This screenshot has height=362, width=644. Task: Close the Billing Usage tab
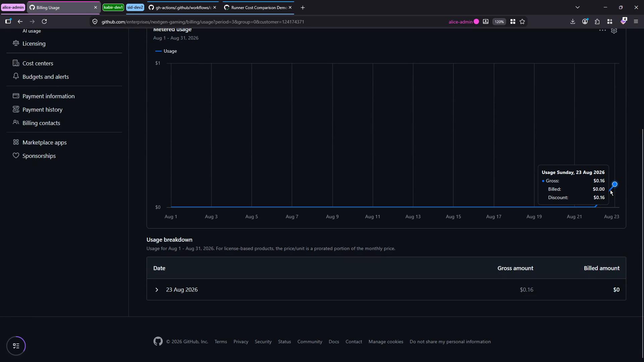click(x=96, y=7)
